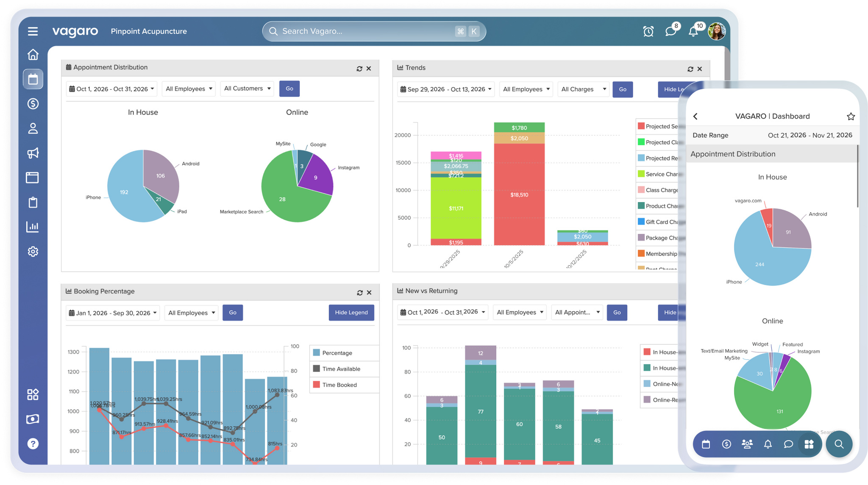Open the Calendar sidebar icon
This screenshot has height=485, width=868.
pyautogui.click(x=33, y=79)
